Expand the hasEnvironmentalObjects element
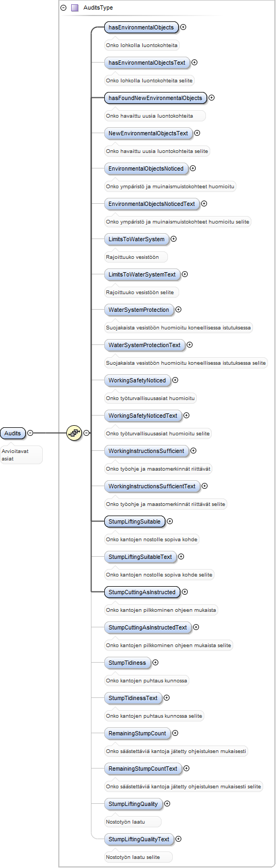 183,27
